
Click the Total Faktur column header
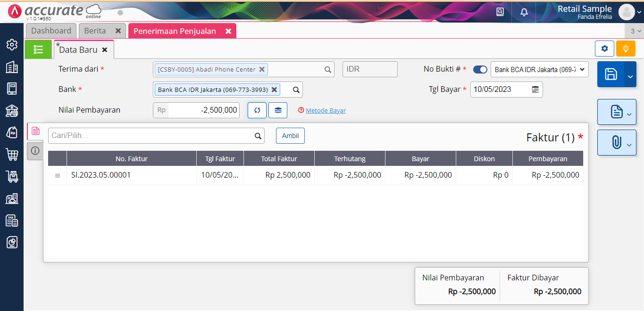[x=279, y=158]
